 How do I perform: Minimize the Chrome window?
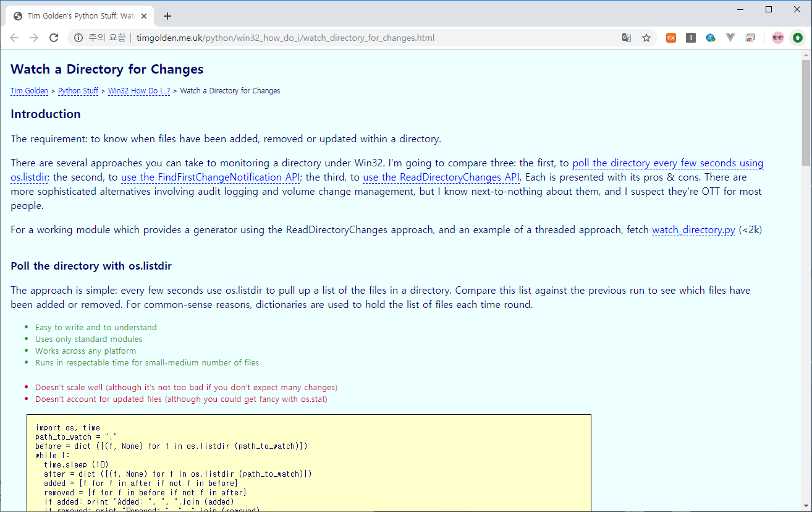[x=741, y=9]
